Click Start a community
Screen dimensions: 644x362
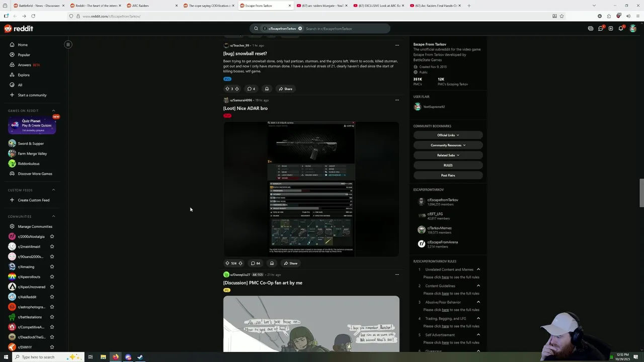point(33,95)
